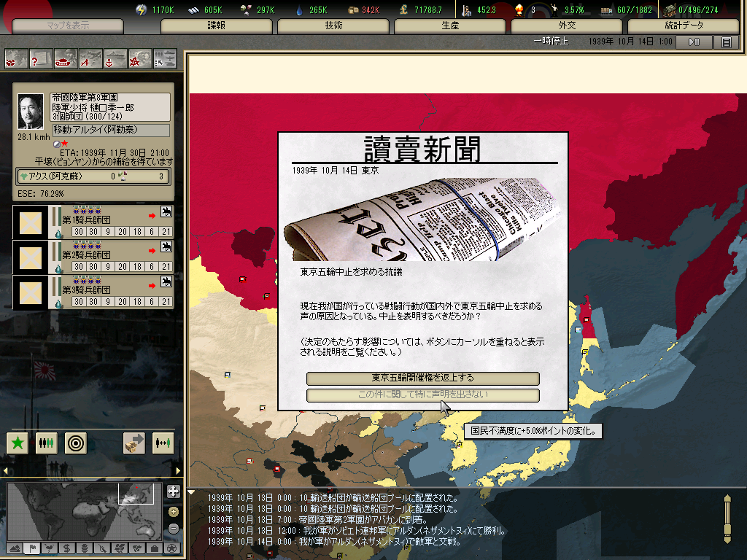Open the 諜報 intelligence tab
This screenshot has height=560, width=747.
(x=216, y=26)
